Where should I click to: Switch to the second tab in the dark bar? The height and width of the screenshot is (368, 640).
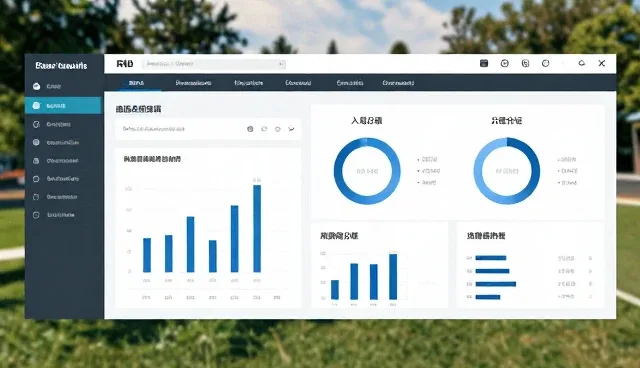193,83
